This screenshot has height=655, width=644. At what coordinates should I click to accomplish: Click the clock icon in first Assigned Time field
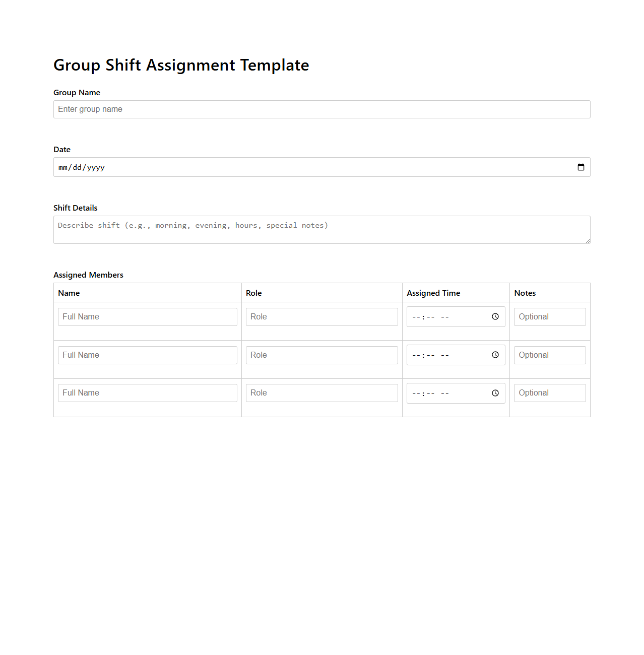[495, 316]
